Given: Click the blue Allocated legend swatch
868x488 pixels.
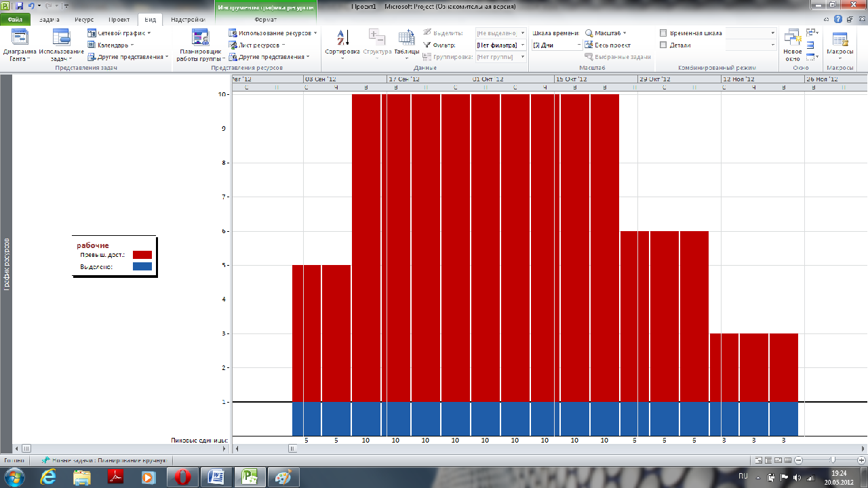Looking at the screenshot, I should (142, 266).
